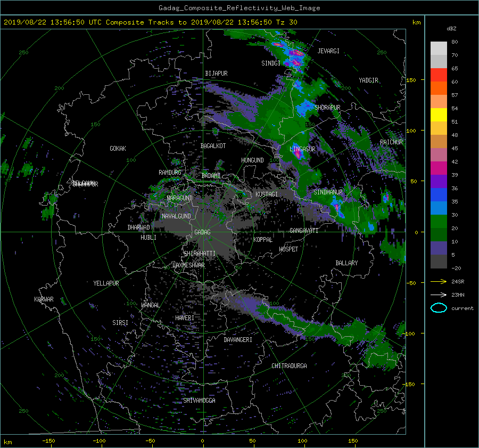This screenshot has width=479, height=448.
Task: Click the 'SHIVAMOGGA' city label
Action: pyautogui.click(x=199, y=401)
